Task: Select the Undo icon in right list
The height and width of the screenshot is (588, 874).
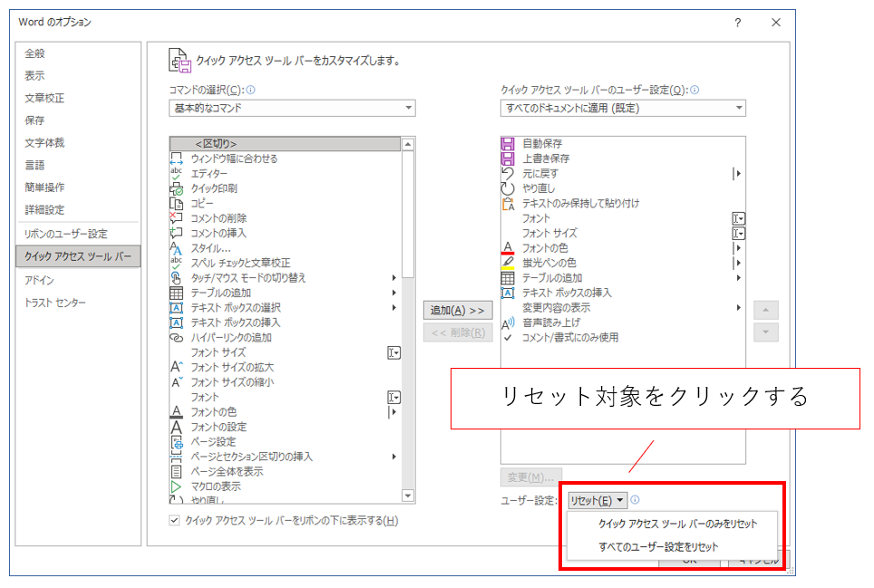Action: [x=508, y=174]
